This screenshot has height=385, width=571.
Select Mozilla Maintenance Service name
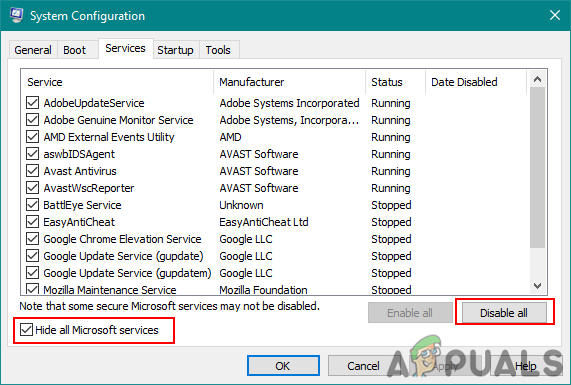[110, 290]
